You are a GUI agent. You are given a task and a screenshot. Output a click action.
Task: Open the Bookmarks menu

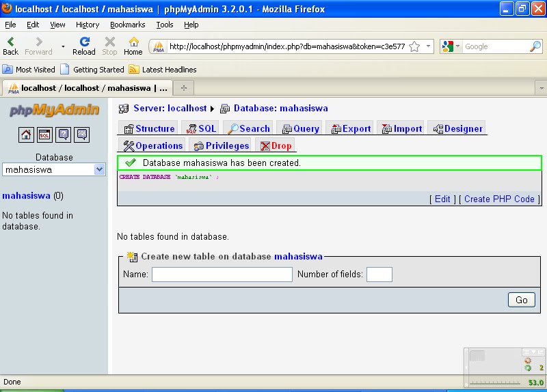pos(128,25)
